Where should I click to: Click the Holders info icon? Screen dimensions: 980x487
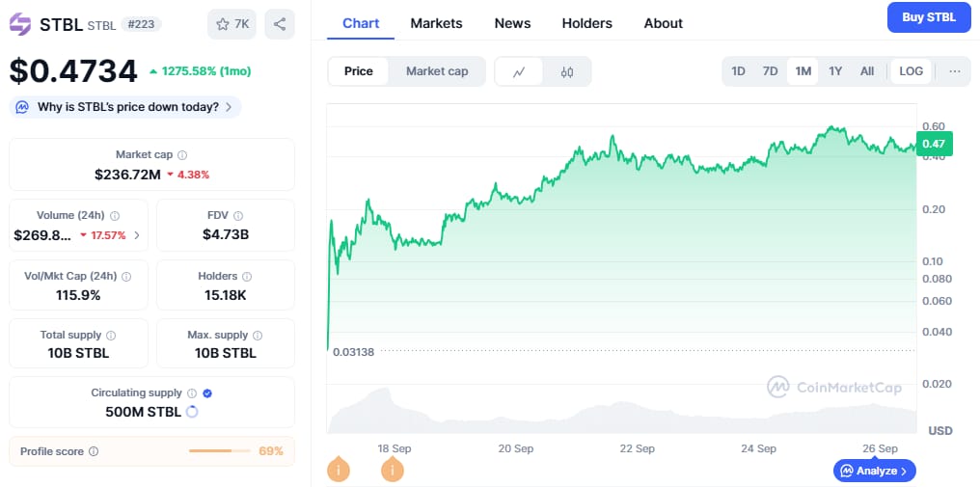(x=246, y=277)
